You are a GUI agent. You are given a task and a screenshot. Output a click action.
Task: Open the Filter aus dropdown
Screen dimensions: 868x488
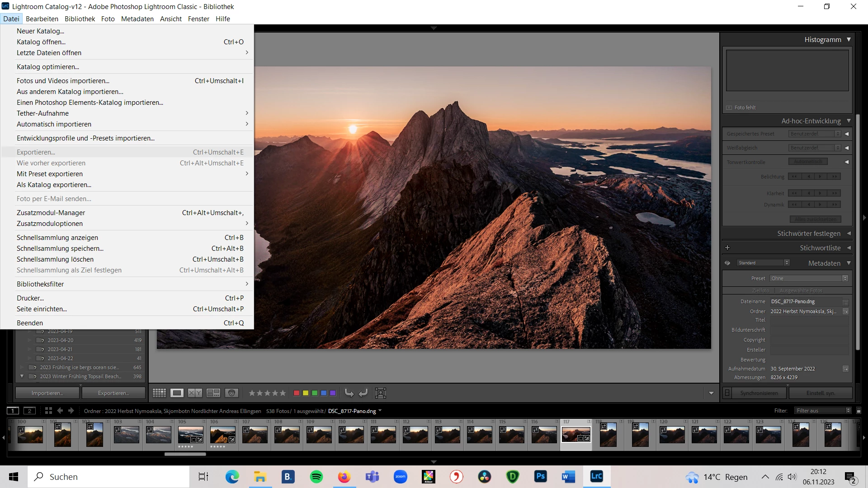[x=823, y=411]
